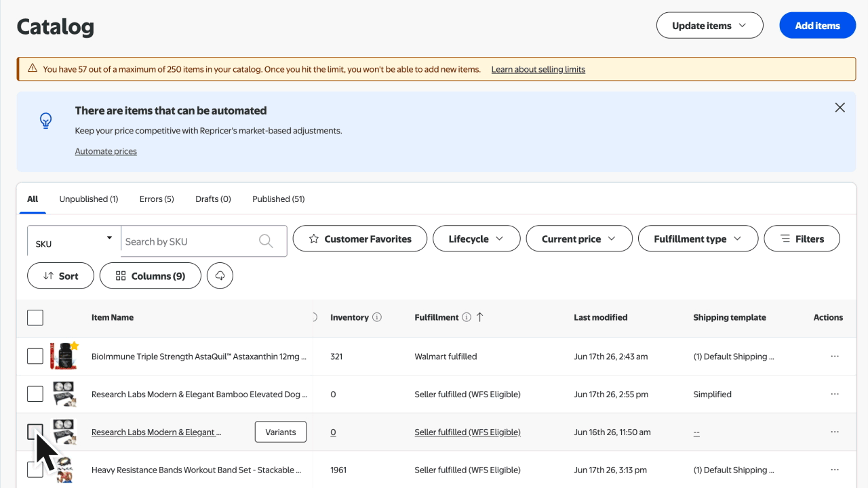Click the download cloud icon button
The width and height of the screenshot is (868, 488).
[x=220, y=276]
